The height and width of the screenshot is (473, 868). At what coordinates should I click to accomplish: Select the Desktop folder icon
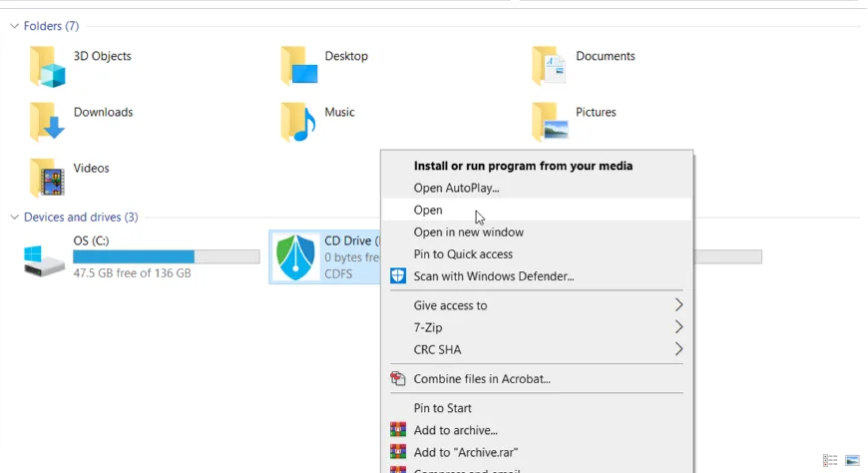point(299,67)
